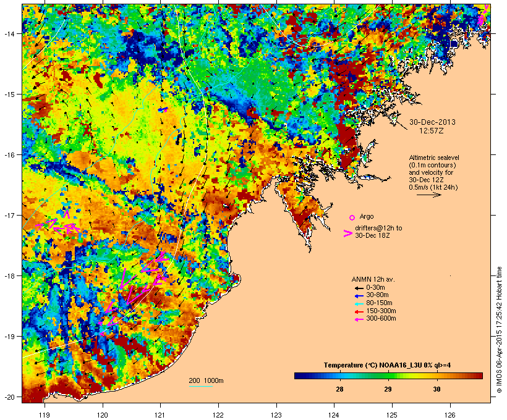Click the magenta 300-600m legend arrow
Screen dimensions: 507x420
point(359,319)
